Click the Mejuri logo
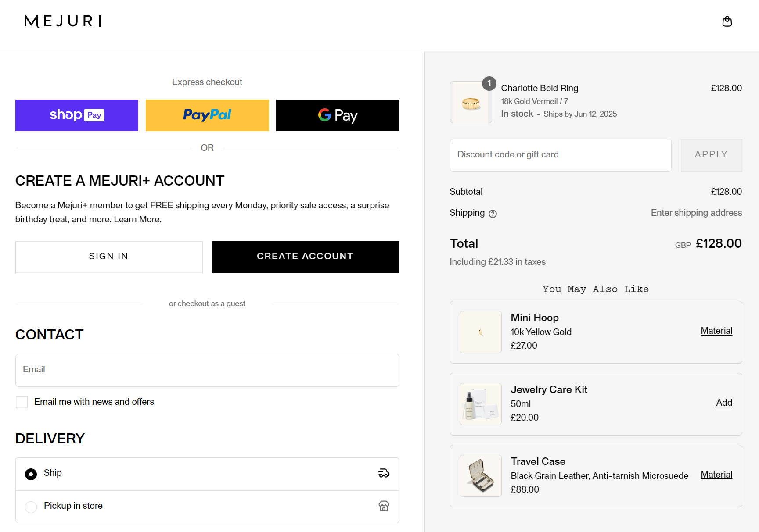This screenshot has height=532, width=759. click(x=63, y=21)
